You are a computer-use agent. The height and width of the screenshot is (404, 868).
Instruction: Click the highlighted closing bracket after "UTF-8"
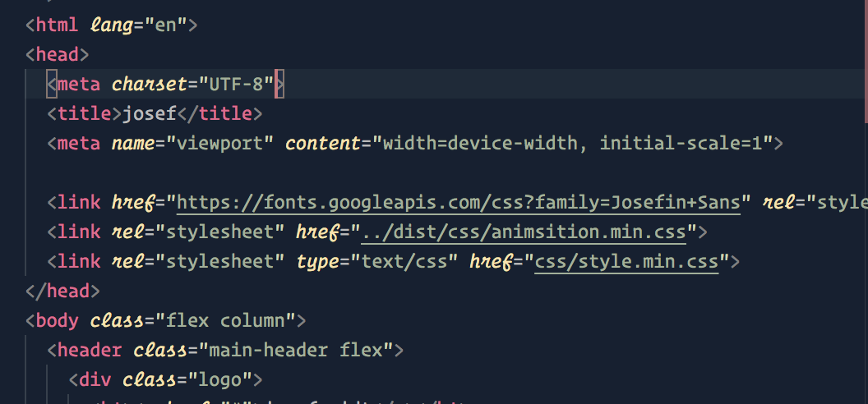pos(279,84)
